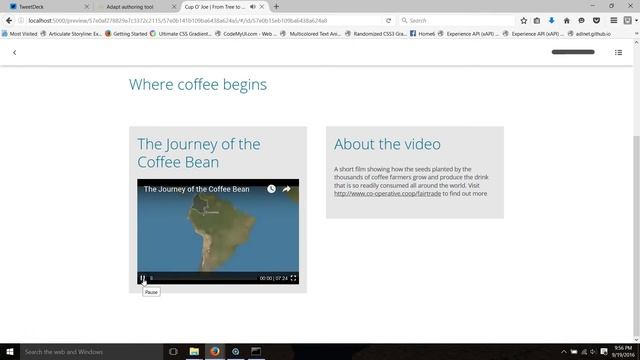This screenshot has width=640, height=360.
Task: Open the Windows Start menu
Action: tap(10, 351)
